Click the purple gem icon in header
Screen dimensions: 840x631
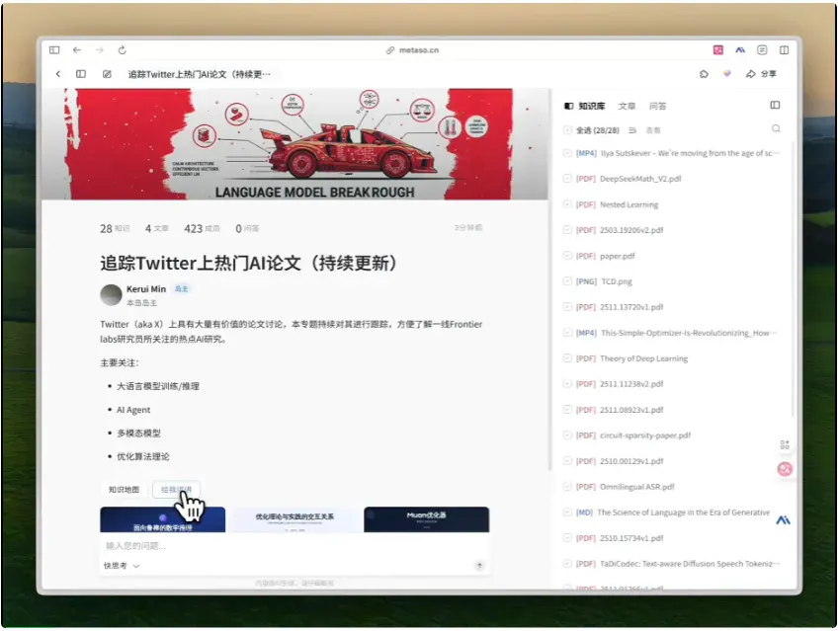tap(727, 73)
